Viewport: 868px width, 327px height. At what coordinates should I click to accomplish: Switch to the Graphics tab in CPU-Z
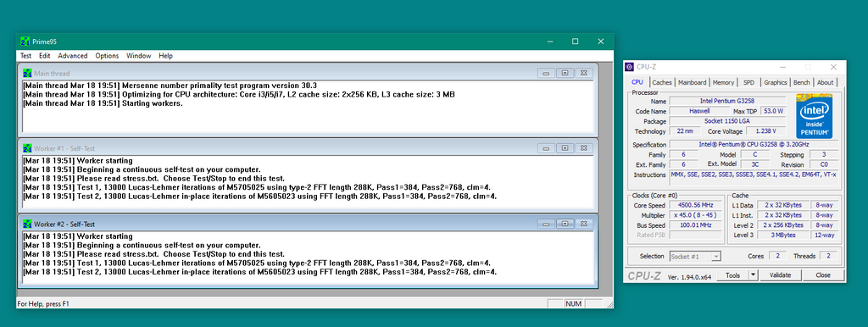coord(775,82)
